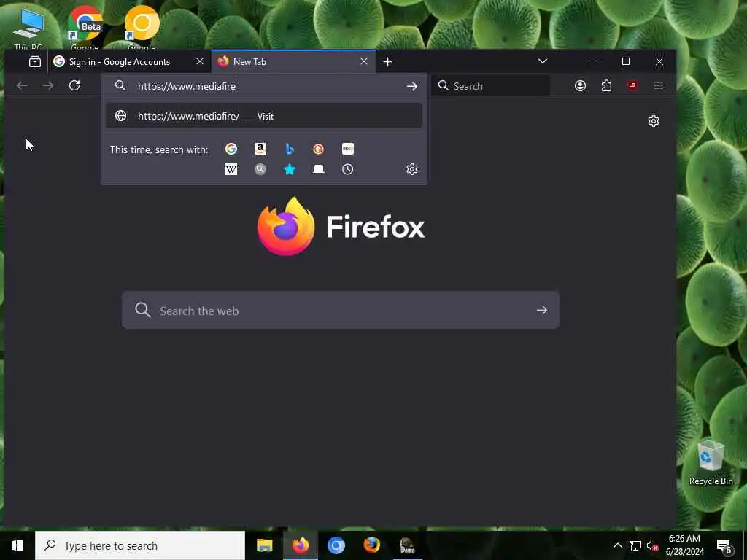
Task: Click the arrow in Search the web box
Action: coord(542,311)
